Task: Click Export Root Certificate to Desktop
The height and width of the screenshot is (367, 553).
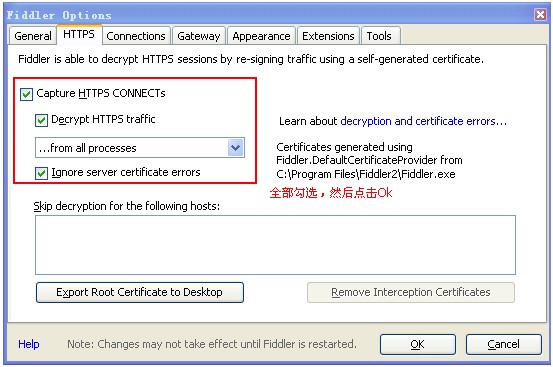Action: [140, 292]
